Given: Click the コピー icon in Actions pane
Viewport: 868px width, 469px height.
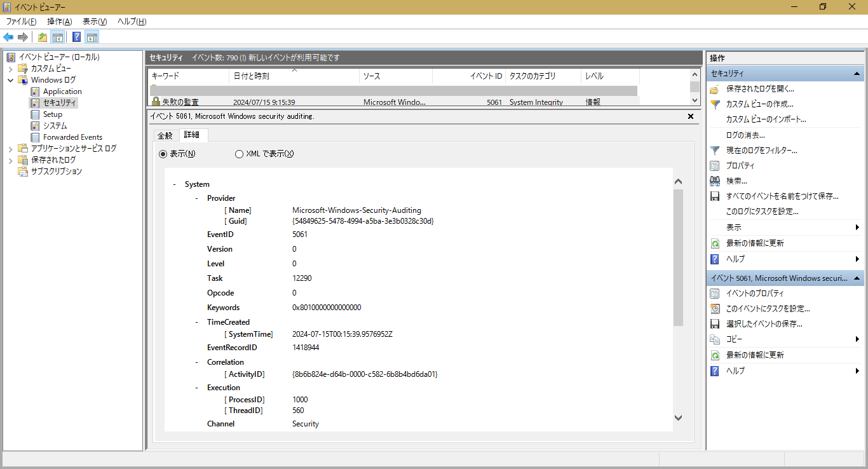Looking at the screenshot, I should [x=715, y=339].
